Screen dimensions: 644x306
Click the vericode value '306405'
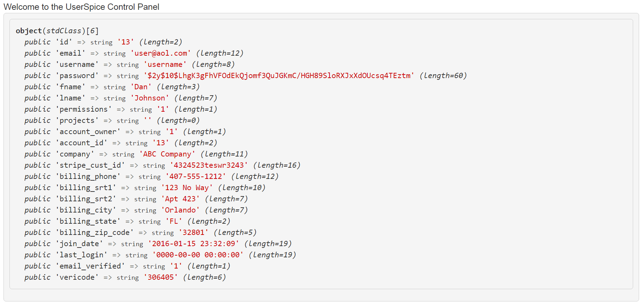(x=161, y=277)
